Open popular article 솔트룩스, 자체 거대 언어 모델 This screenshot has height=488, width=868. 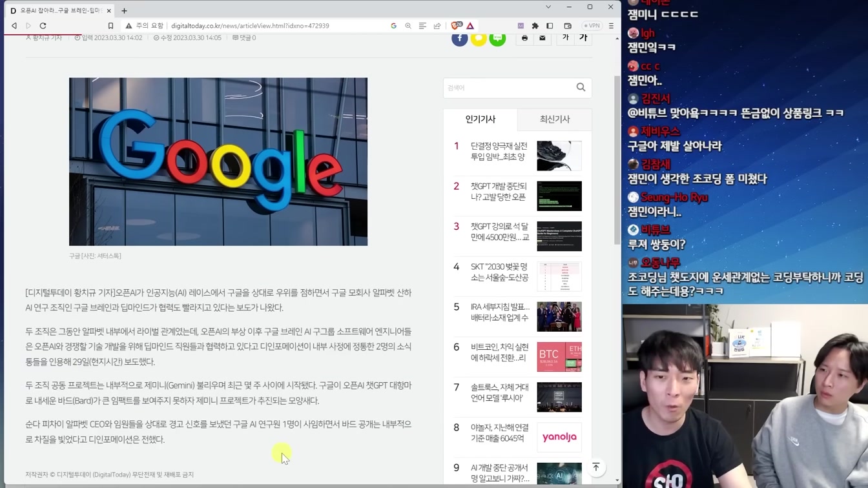pyautogui.click(x=499, y=392)
